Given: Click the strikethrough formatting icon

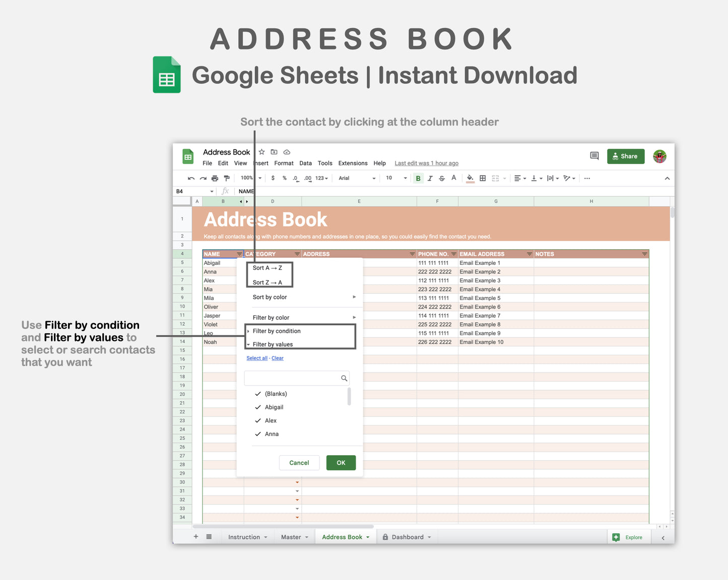Looking at the screenshot, I should 442,178.
